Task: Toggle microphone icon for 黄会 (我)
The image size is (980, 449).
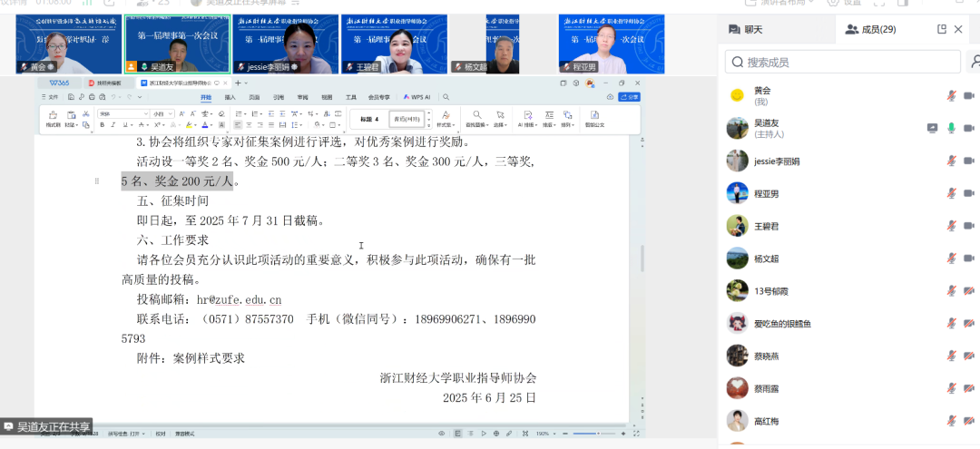Action: click(x=951, y=95)
